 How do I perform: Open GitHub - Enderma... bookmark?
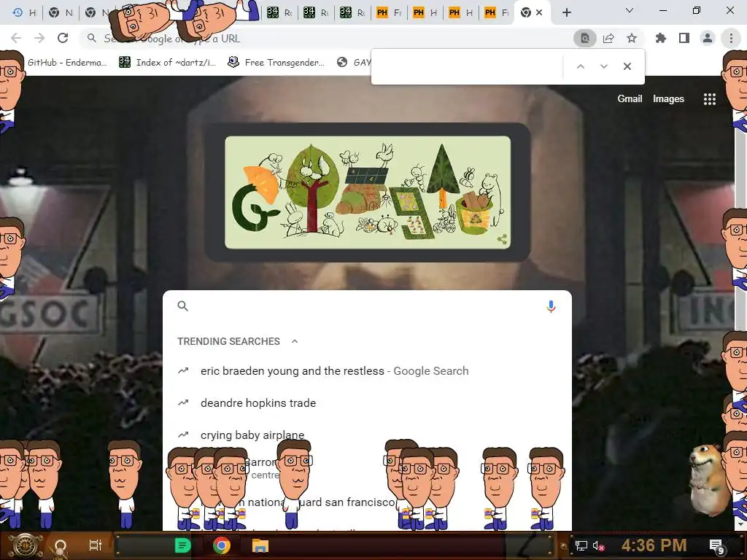tap(66, 63)
